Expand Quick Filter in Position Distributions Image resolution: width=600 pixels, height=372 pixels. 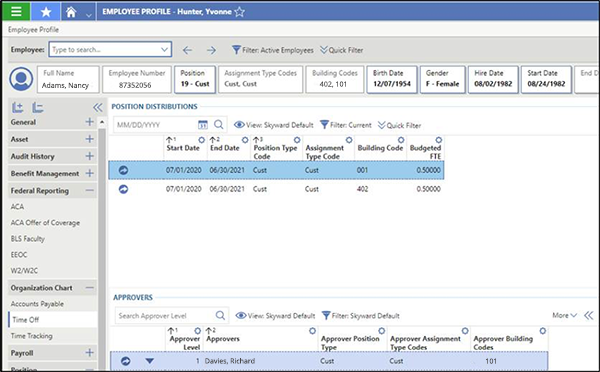pyautogui.click(x=399, y=125)
